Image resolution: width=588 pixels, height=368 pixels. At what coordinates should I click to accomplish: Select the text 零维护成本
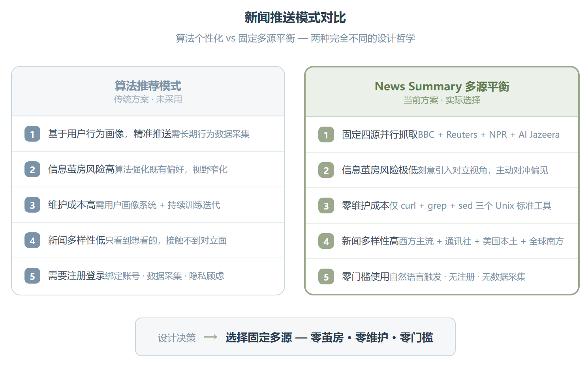[366, 205]
